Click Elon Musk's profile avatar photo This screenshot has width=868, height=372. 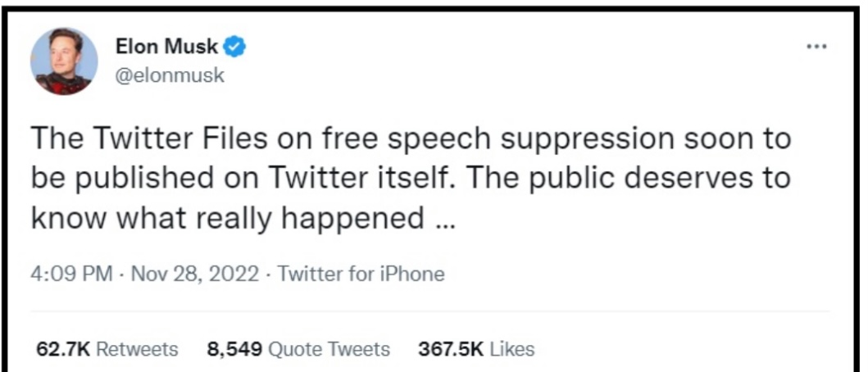tap(64, 61)
